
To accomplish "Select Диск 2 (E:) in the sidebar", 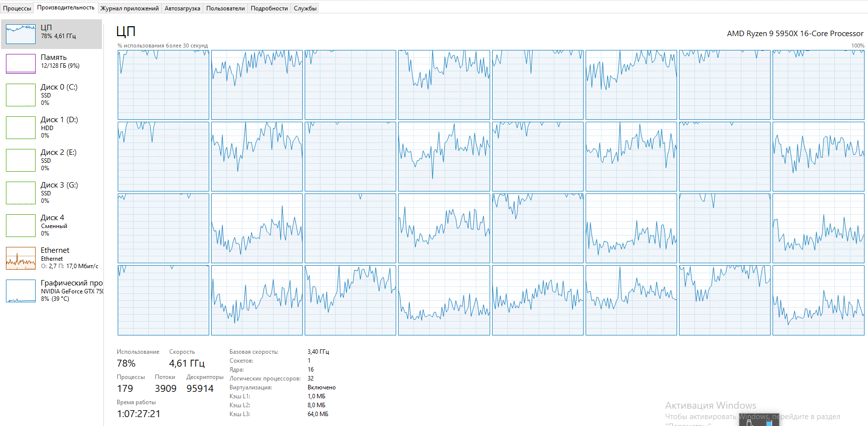I will (x=51, y=160).
